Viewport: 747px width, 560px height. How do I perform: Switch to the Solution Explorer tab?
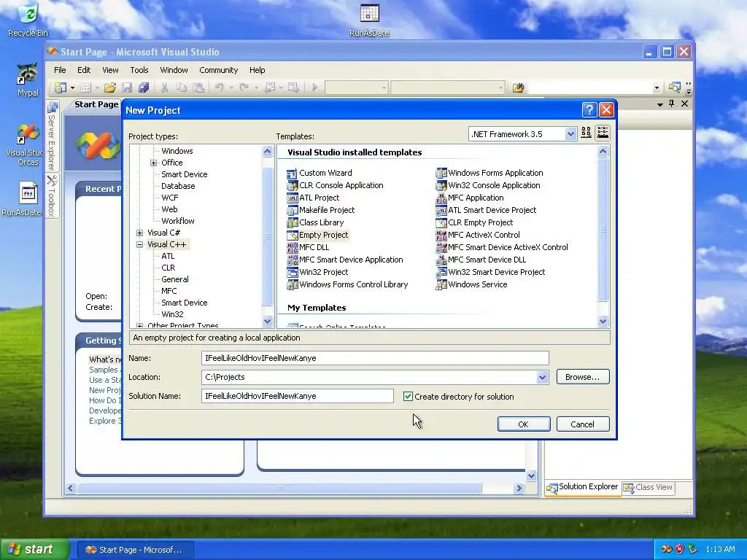pos(583,487)
